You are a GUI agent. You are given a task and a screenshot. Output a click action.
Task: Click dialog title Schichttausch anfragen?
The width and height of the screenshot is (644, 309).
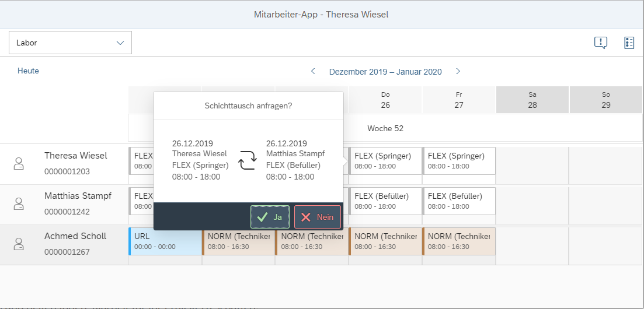tap(248, 106)
